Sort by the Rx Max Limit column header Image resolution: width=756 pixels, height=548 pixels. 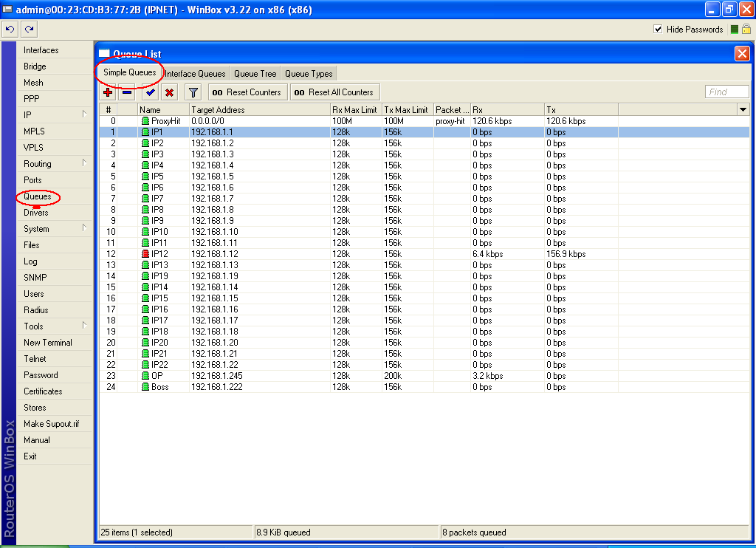356,110
